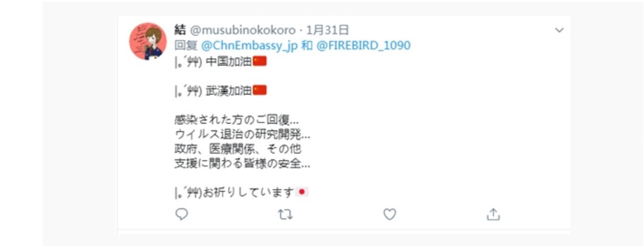Image resolution: width=644 pixels, height=246 pixels.
Task: Click the reply speech bubble icon
Action: tap(181, 214)
